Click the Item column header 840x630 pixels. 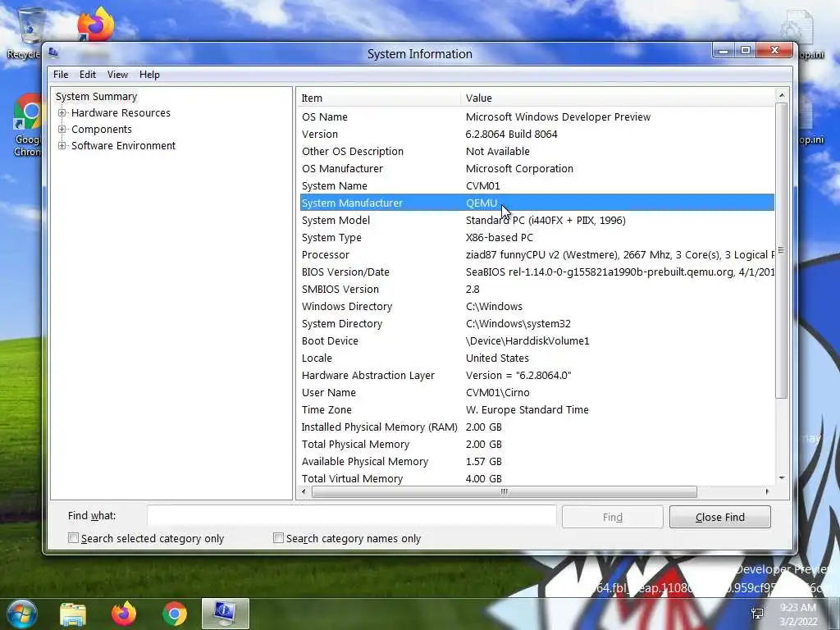pyautogui.click(x=379, y=98)
